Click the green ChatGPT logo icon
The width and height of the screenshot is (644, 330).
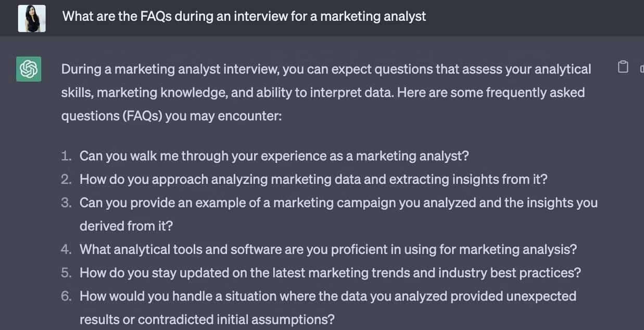29,69
